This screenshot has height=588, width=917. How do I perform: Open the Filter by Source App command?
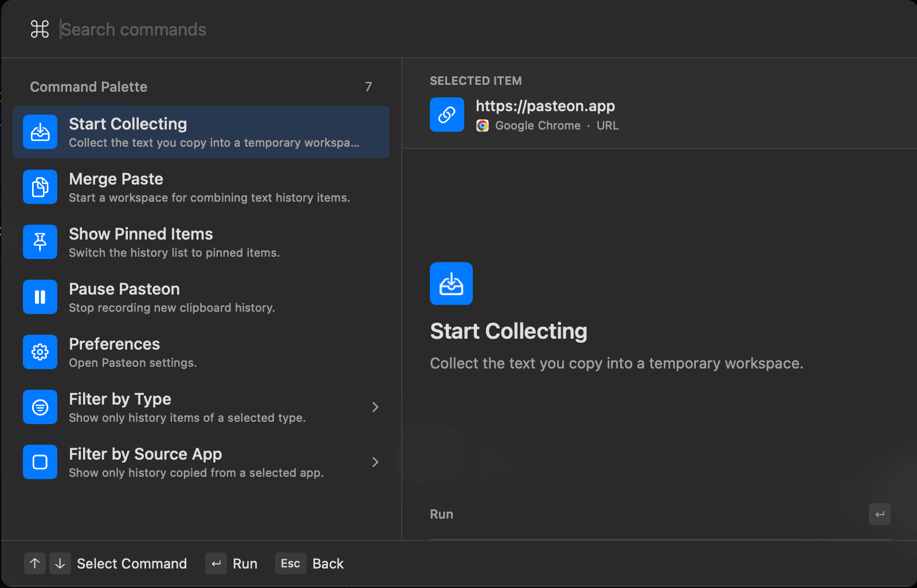(x=201, y=462)
